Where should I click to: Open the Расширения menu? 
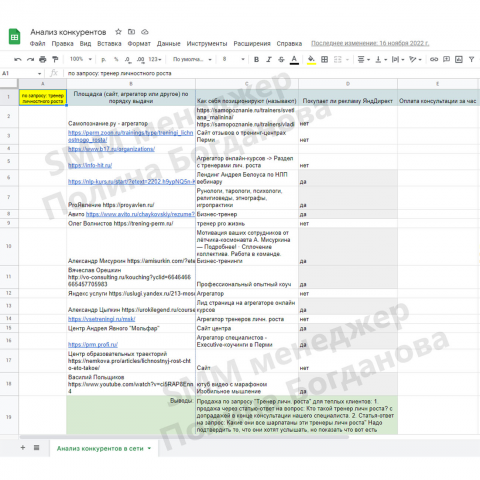click(x=252, y=44)
